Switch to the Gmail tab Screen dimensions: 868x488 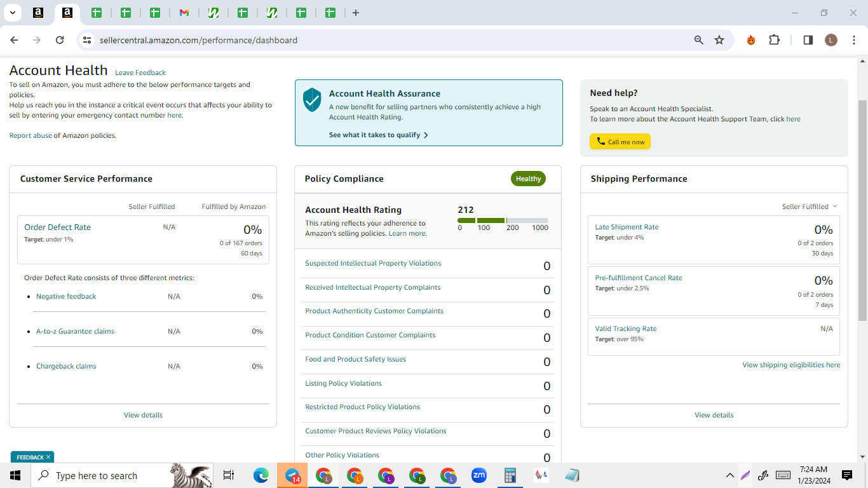(x=184, y=13)
